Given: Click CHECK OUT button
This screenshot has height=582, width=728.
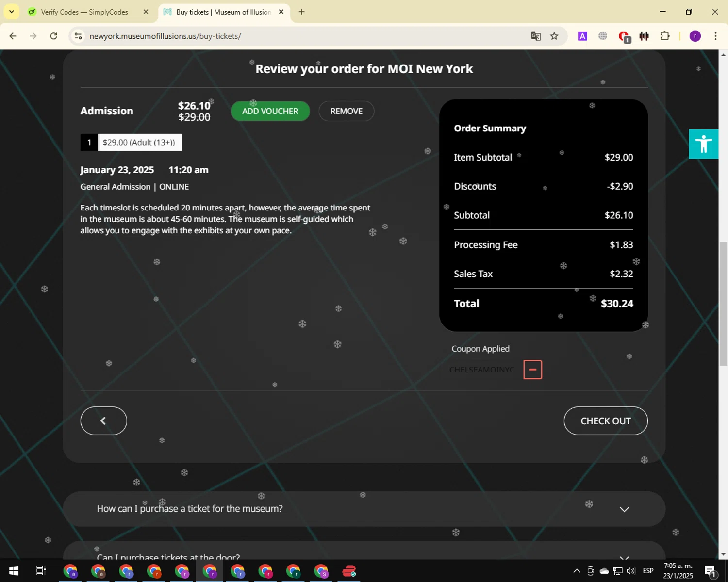Looking at the screenshot, I should (606, 420).
